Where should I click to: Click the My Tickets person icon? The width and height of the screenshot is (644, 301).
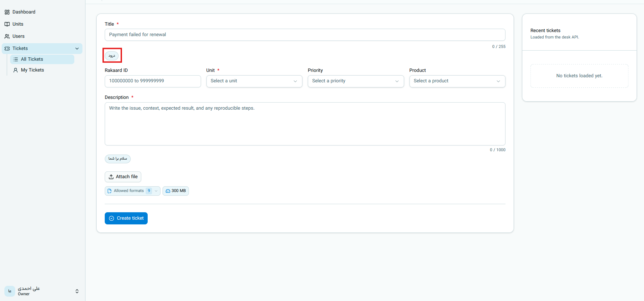16,70
